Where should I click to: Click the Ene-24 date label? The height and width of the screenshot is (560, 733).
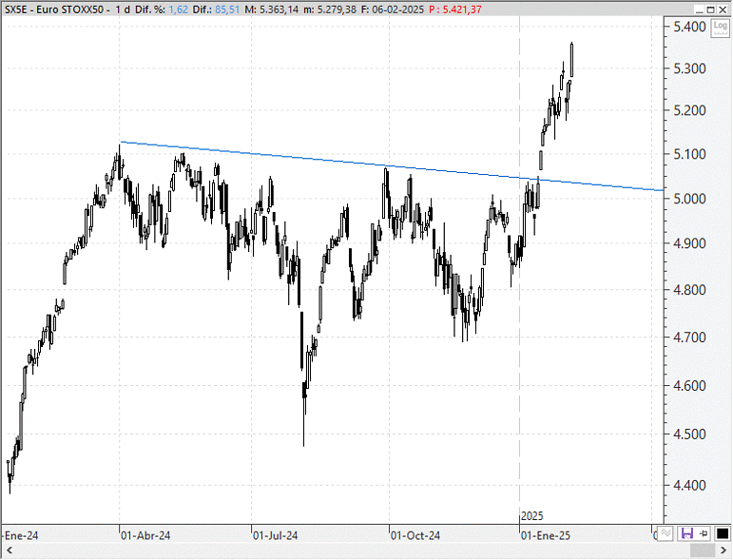pos(21,535)
